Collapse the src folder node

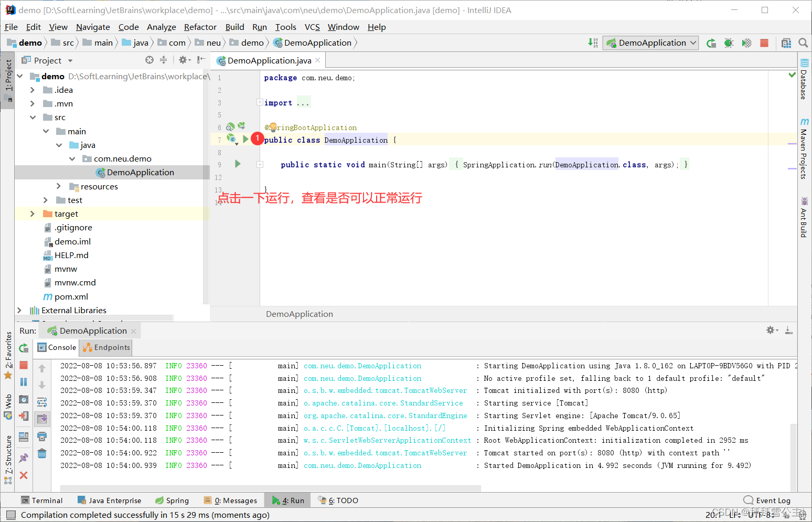33,118
